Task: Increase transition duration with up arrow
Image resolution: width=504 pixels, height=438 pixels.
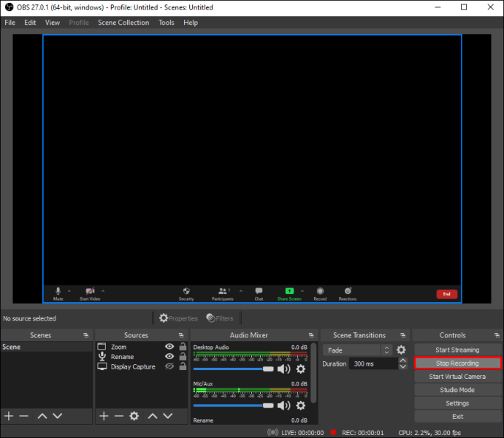Action: [402, 361]
